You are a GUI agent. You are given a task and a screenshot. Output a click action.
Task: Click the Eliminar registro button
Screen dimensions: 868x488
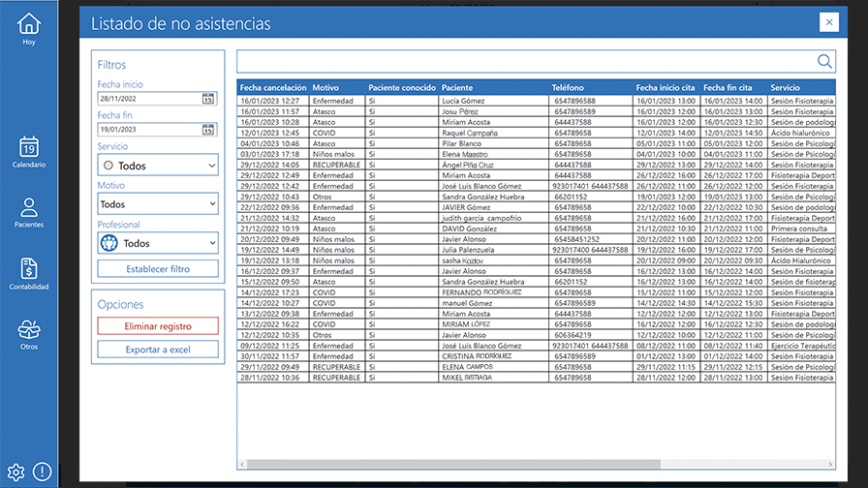point(158,326)
